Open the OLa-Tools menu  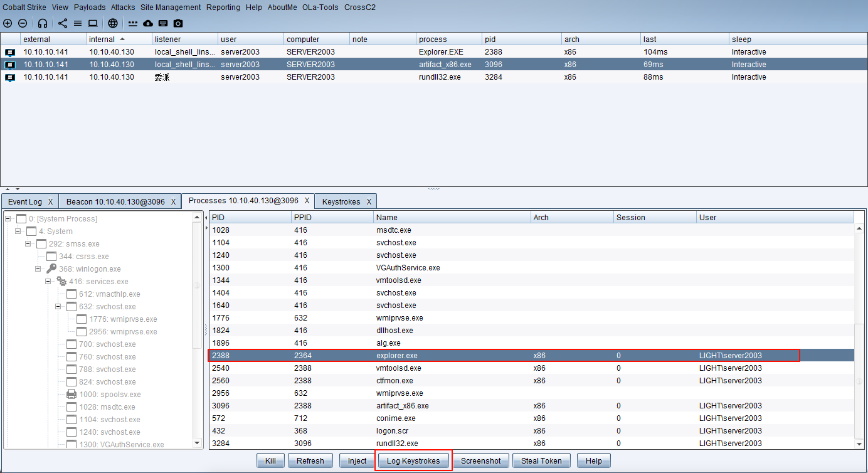(x=320, y=8)
